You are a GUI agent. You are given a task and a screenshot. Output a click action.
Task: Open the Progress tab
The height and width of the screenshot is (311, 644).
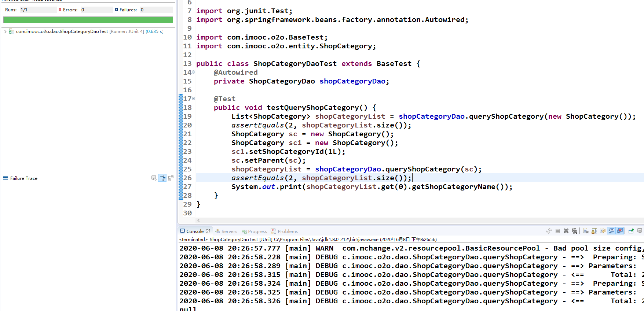coord(254,231)
